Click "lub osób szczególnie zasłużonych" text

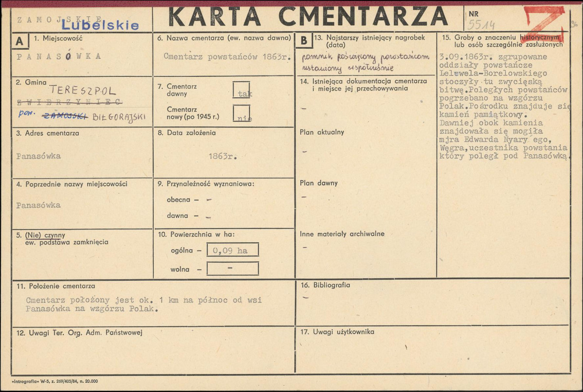[x=508, y=45]
